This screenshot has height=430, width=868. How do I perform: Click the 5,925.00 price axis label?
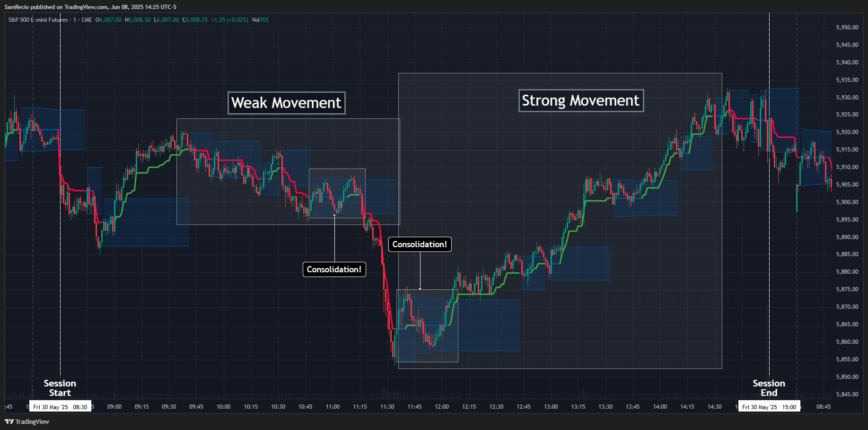pos(847,115)
